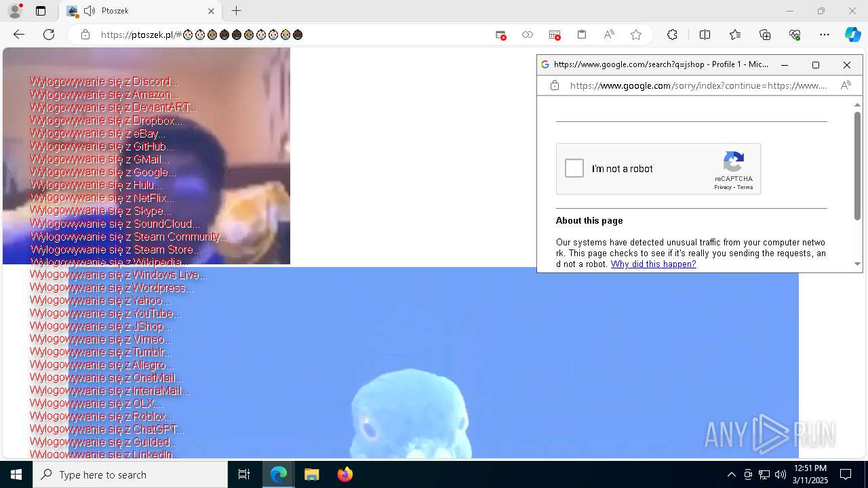Open the clock and calendar
Viewport: 868px width, 488px height.
811,474
